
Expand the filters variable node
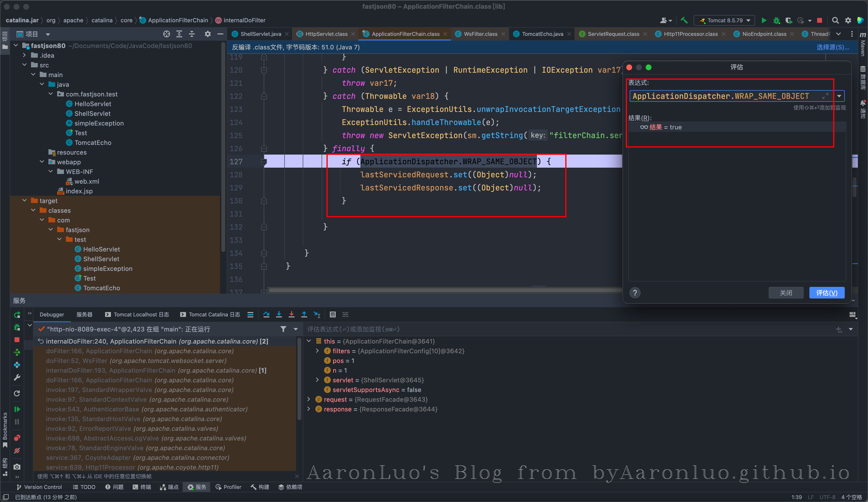317,351
